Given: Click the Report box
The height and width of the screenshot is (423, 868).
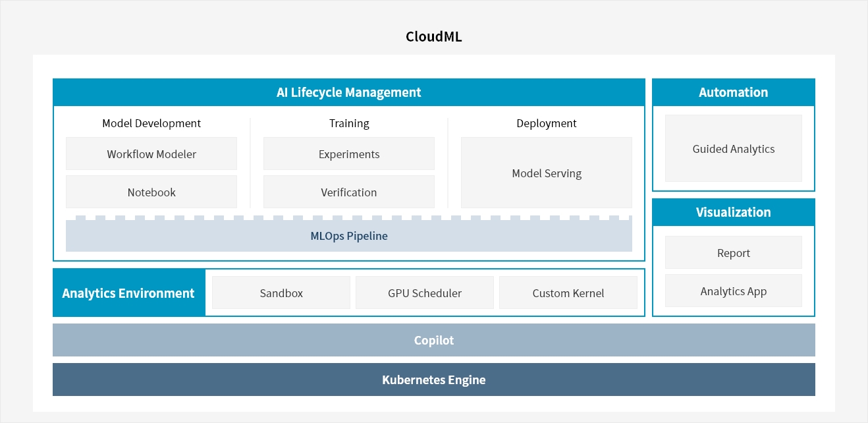Looking at the screenshot, I should tap(734, 253).
